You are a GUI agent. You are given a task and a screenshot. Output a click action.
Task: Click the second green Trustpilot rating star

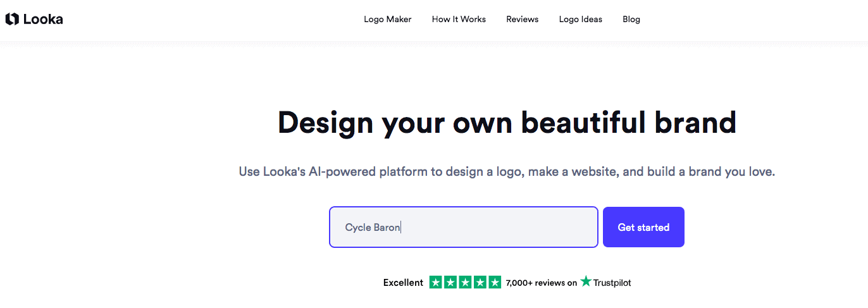coord(450,283)
